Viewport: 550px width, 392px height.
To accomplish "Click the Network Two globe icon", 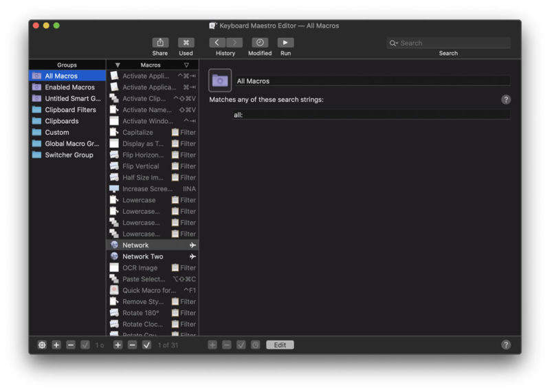I will pyautogui.click(x=114, y=257).
